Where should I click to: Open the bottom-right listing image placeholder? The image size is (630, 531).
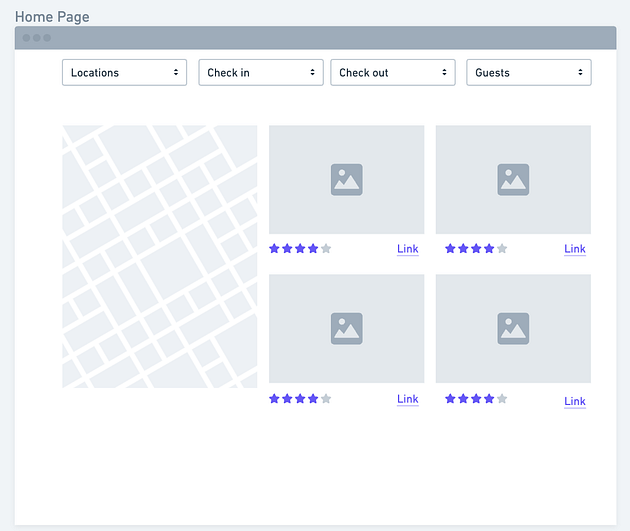[x=513, y=329]
